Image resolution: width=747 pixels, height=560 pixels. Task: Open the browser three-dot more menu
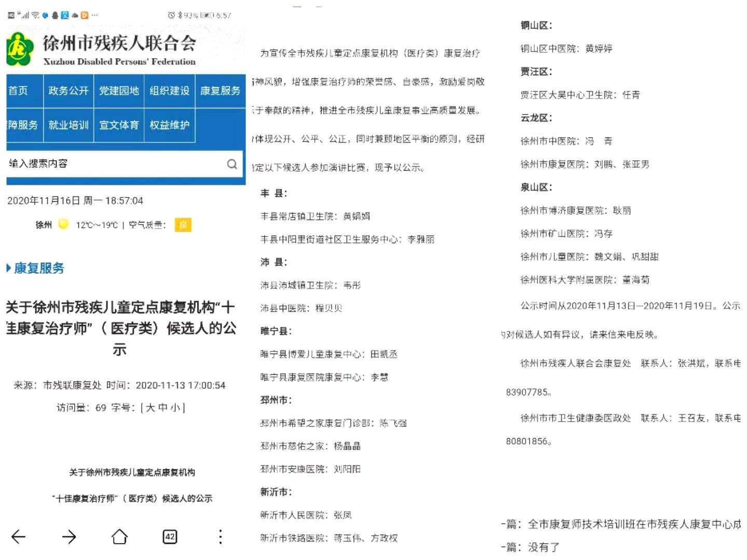point(220,537)
